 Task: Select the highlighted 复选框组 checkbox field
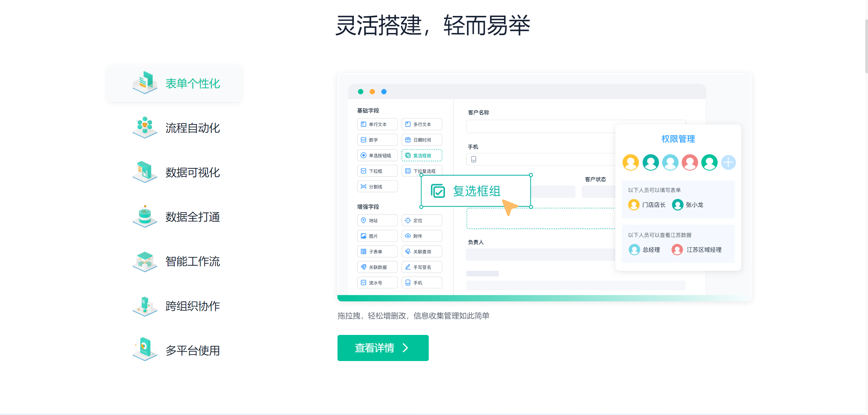422,155
